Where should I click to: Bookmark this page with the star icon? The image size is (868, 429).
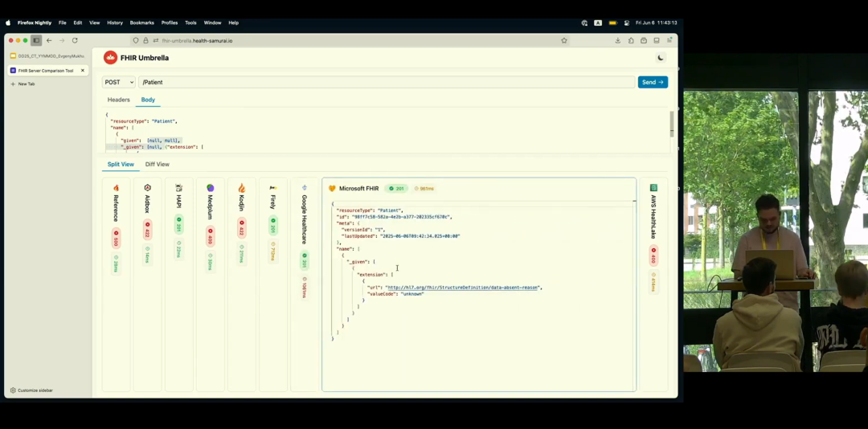[564, 40]
